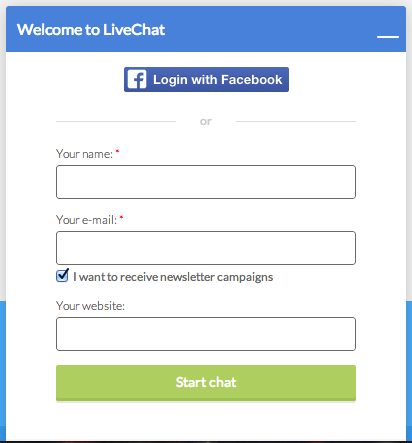Focus the Your e-mail input field
The image size is (412, 443).
[206, 248]
